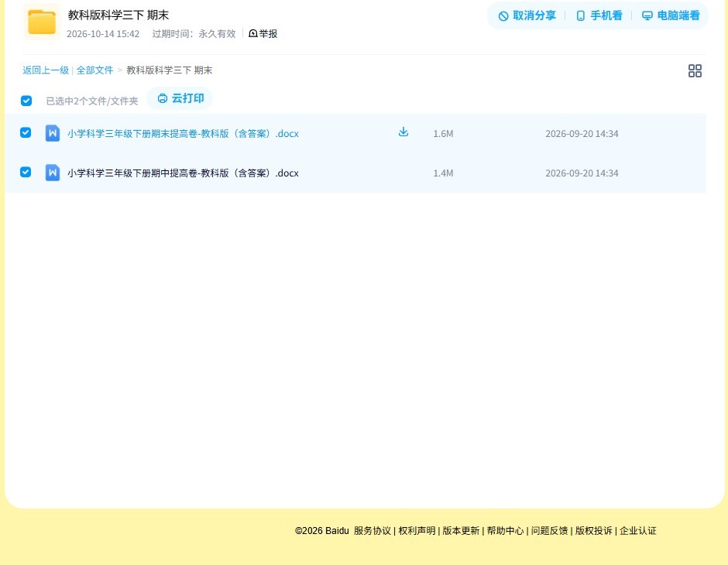Click Word icon of 期末提高卷 file
Screen dimensions: 728x565
[53, 133]
